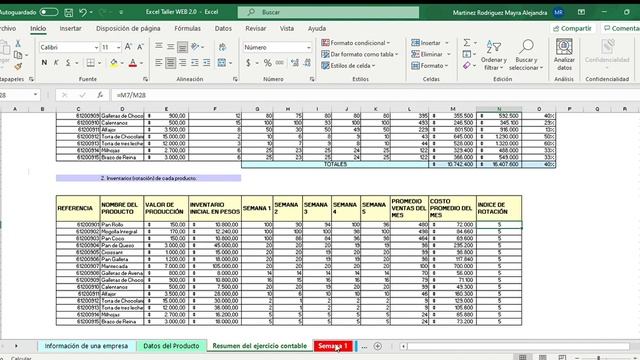Open Dar formato como tabla menu
640x360 pixels.
[360, 54]
